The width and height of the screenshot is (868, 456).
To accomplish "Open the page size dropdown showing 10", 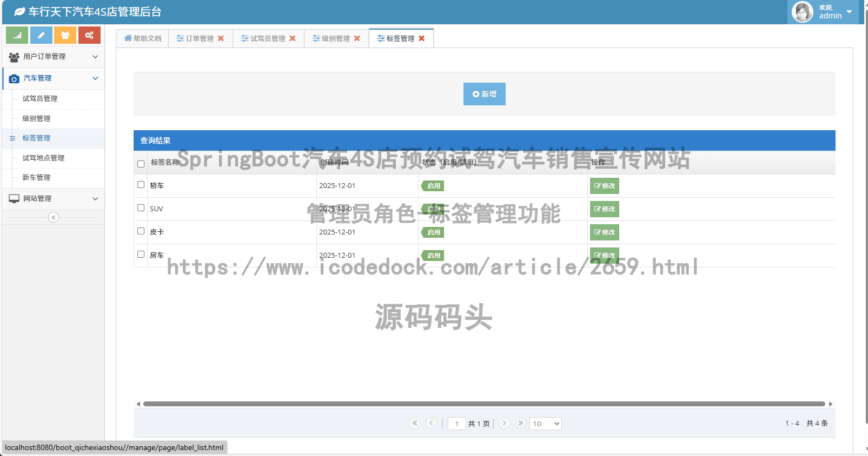I will coord(545,424).
